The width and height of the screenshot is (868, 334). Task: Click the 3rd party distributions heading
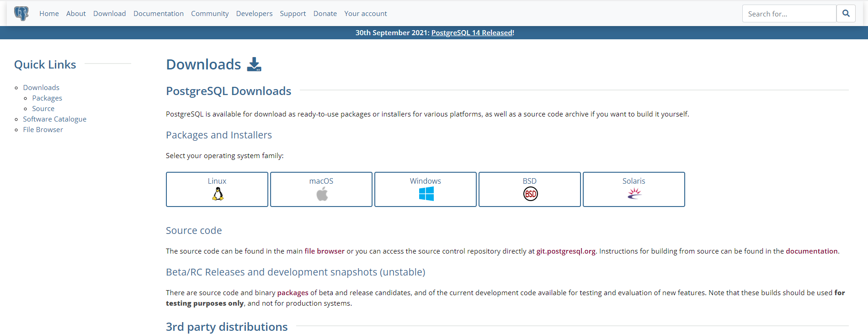(x=227, y=327)
